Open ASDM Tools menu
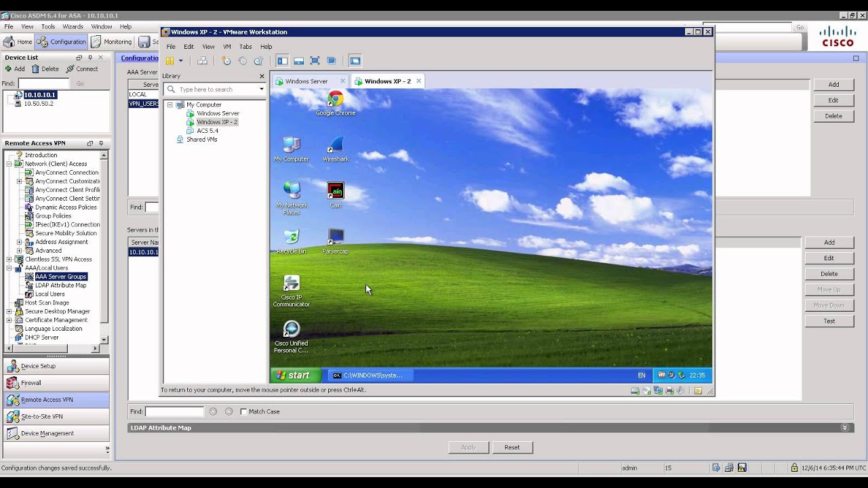This screenshot has width=868, height=488. pyautogui.click(x=48, y=27)
